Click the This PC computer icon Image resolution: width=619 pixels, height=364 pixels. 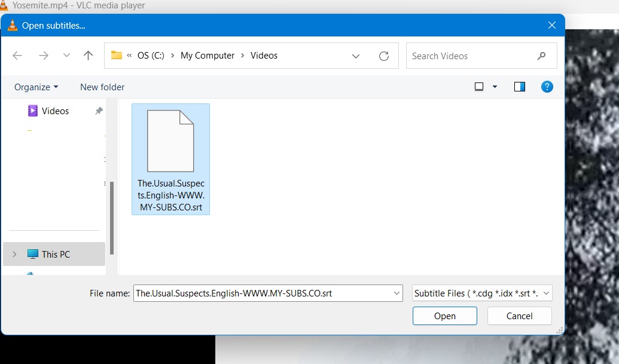[32, 254]
